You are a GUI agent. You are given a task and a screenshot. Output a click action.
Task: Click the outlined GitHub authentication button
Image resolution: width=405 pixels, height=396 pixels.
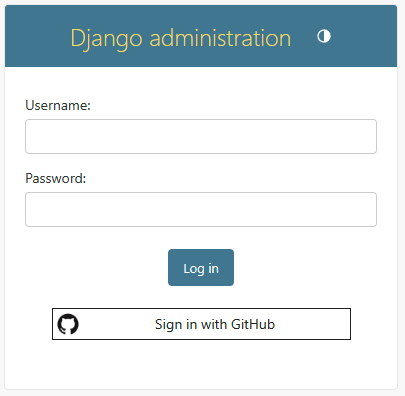[x=201, y=324]
